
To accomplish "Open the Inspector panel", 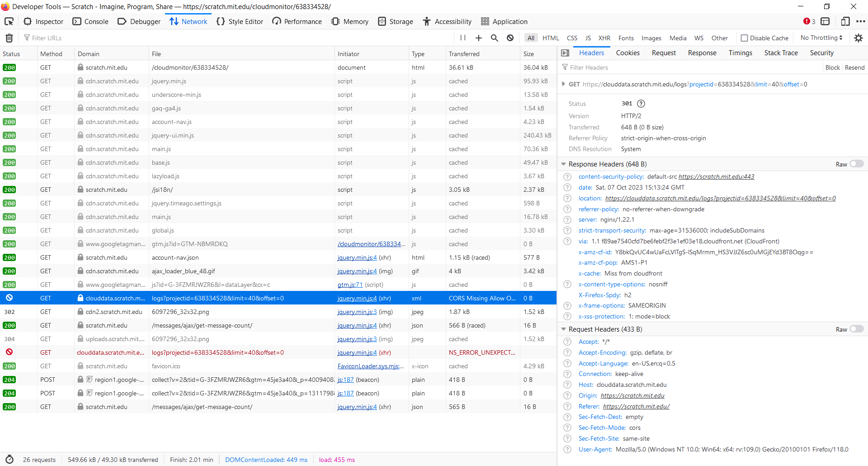I will [43, 21].
